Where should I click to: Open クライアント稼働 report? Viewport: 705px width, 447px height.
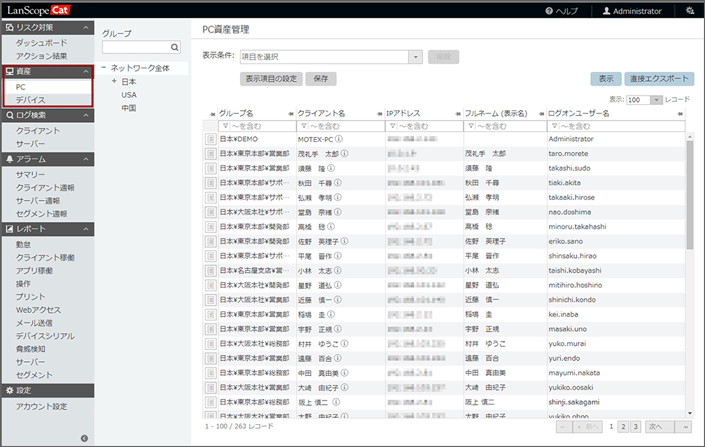(x=45, y=258)
